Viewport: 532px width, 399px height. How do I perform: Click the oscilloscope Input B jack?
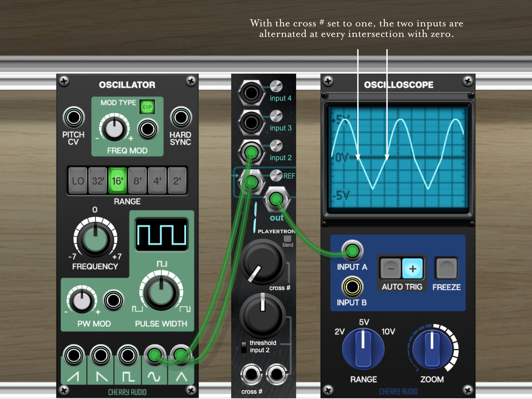click(352, 287)
